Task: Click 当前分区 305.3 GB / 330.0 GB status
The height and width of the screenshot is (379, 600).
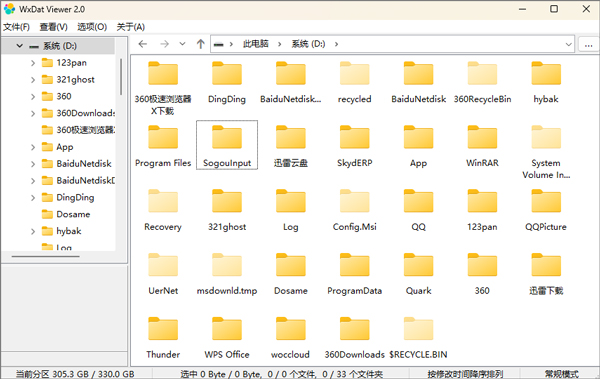Action: click(75, 374)
